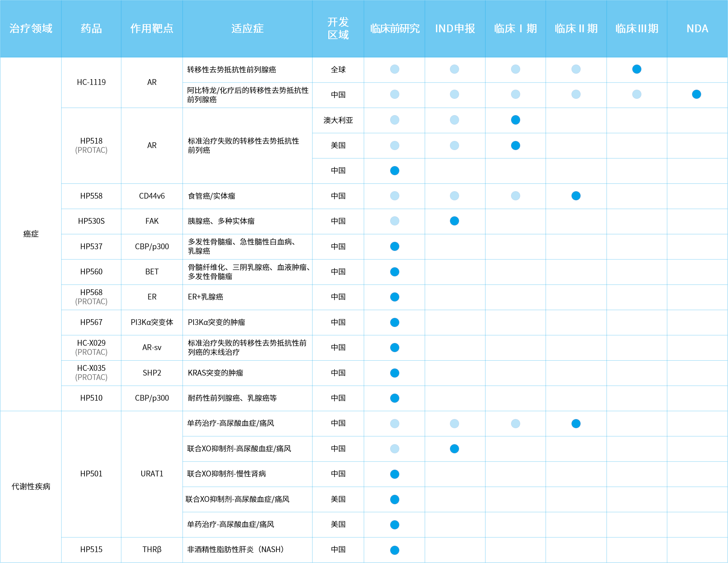Click the 治疗领域 column header

31,29
